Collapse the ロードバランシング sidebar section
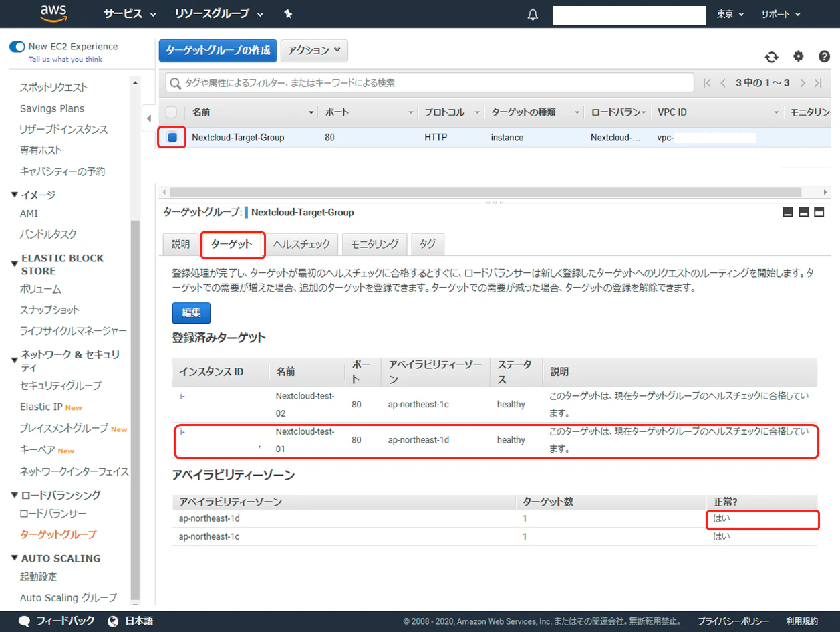The height and width of the screenshot is (632, 840). click(x=15, y=495)
